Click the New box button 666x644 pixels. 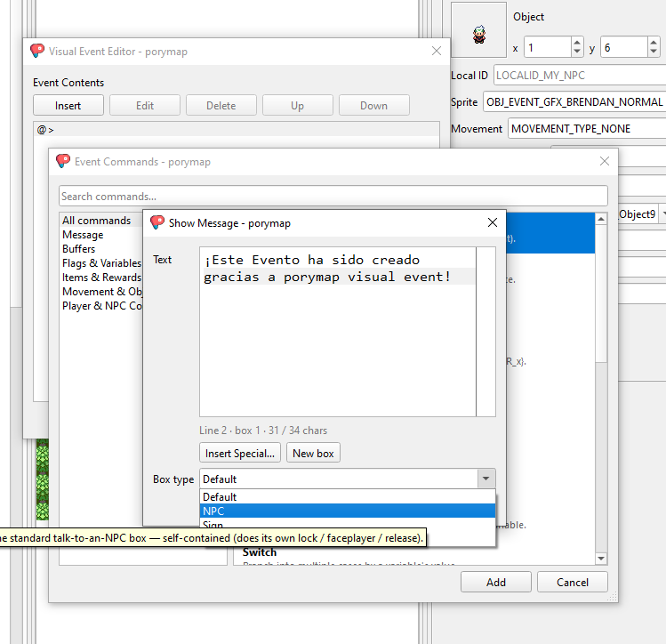click(313, 453)
